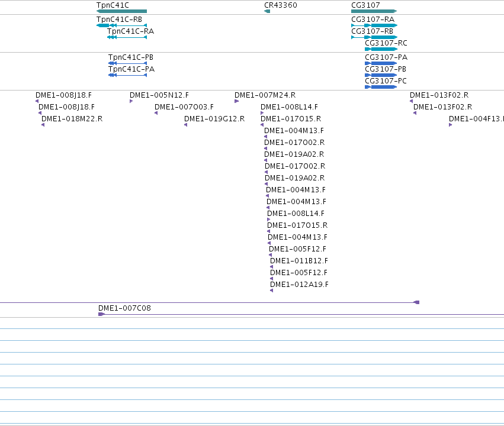Click transcript CG3107-RB
The width and height of the screenshot is (504, 426).
372,31
